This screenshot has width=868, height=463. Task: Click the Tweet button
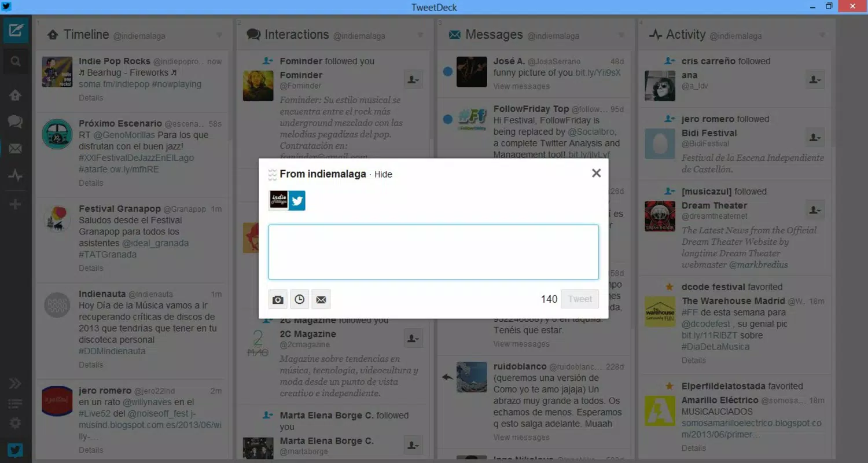(x=580, y=299)
